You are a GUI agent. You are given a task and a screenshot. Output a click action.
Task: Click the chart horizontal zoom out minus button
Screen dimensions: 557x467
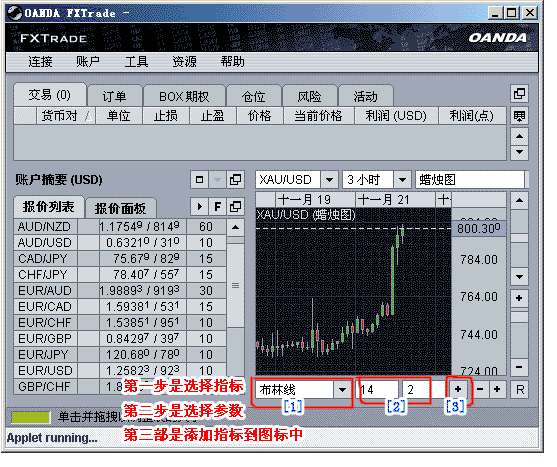click(x=480, y=390)
